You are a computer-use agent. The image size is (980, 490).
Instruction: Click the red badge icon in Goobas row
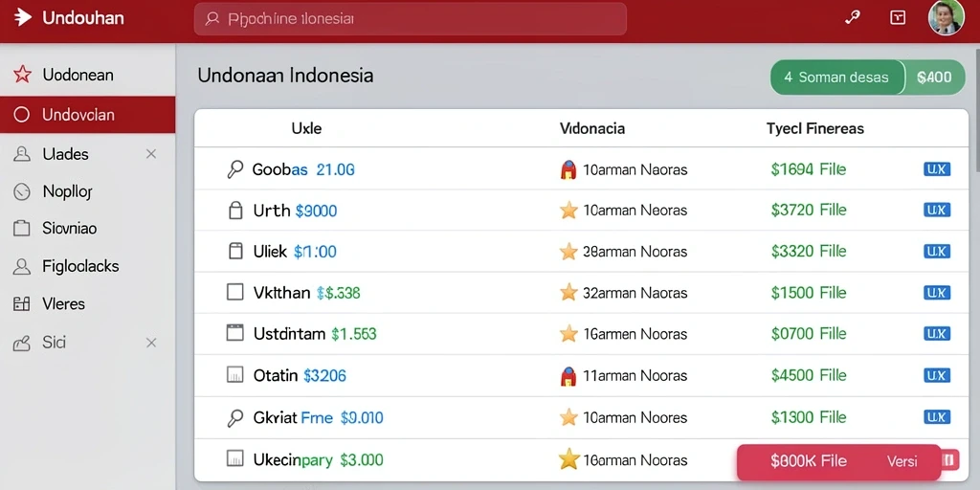[x=568, y=169]
